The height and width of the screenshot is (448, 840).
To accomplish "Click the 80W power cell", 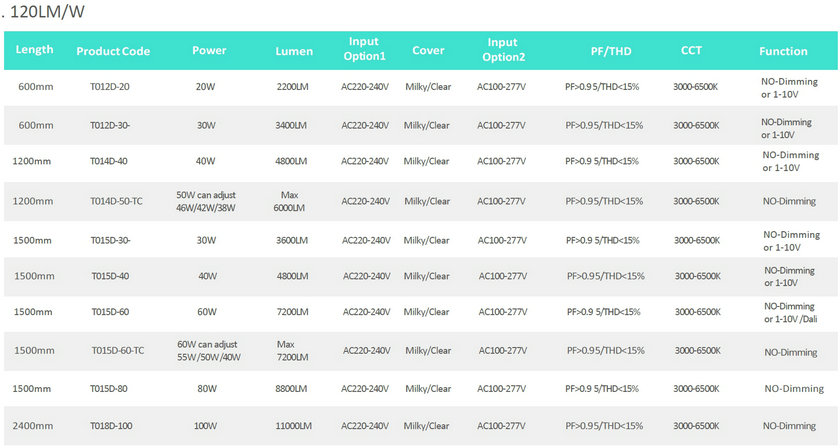I will (x=207, y=389).
